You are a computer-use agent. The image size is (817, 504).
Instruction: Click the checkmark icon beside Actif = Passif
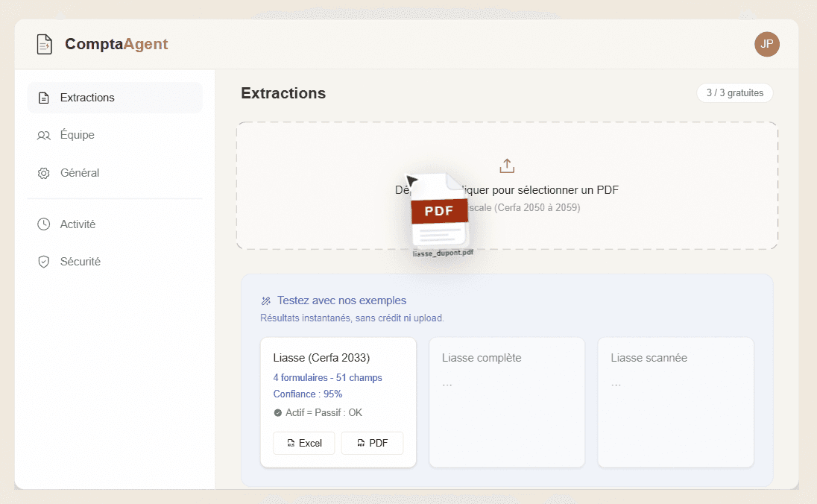point(278,412)
